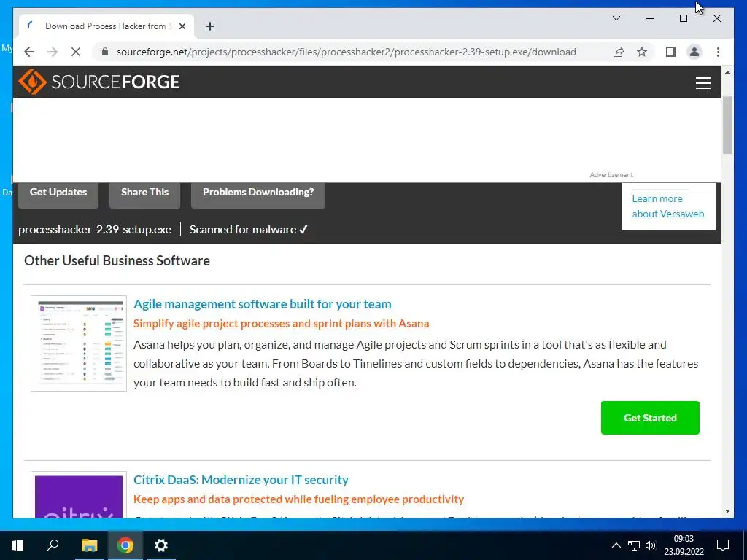Image resolution: width=747 pixels, height=560 pixels.
Task: Click the Other Useful Business Software heading
Action: (x=117, y=260)
